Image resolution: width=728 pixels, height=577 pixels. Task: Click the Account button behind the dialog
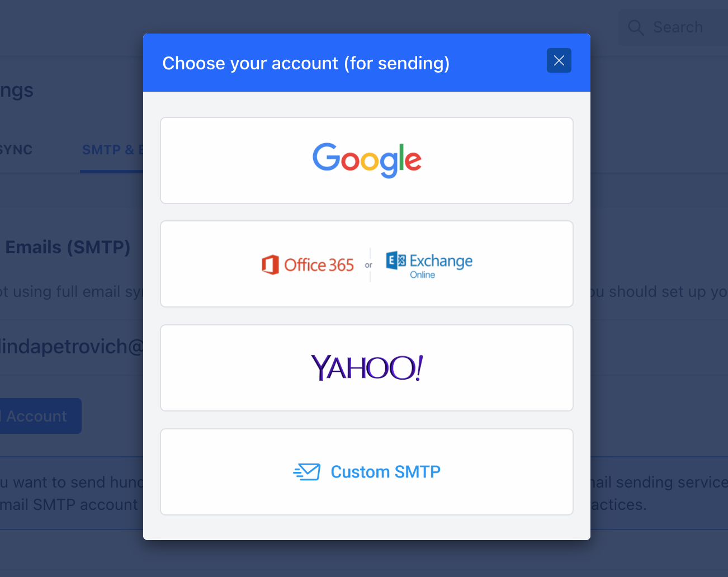[40, 416]
